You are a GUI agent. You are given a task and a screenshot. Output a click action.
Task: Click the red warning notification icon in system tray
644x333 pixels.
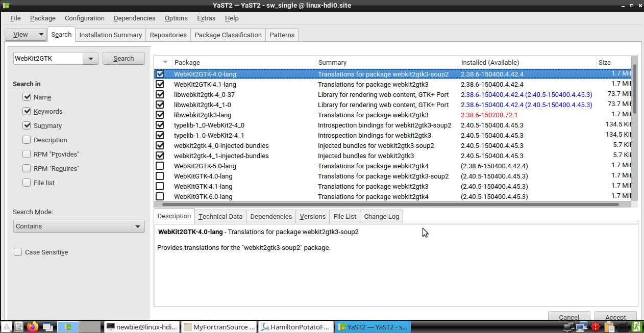click(x=596, y=327)
